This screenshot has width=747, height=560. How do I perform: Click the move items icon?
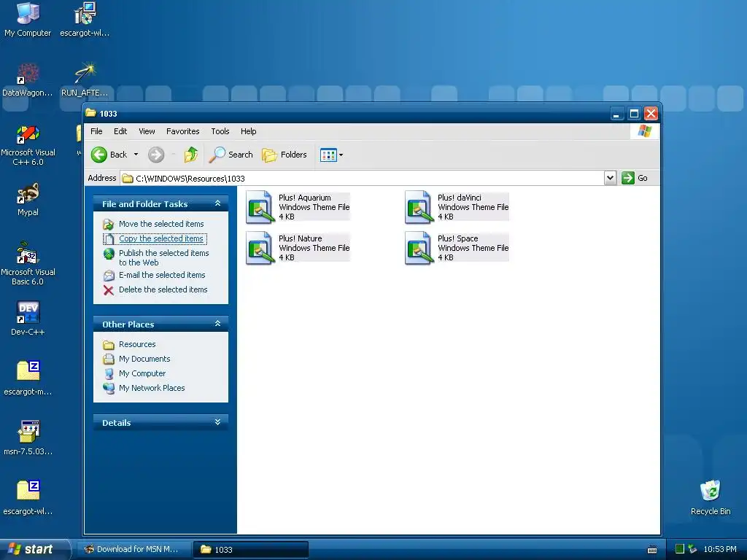(x=109, y=225)
